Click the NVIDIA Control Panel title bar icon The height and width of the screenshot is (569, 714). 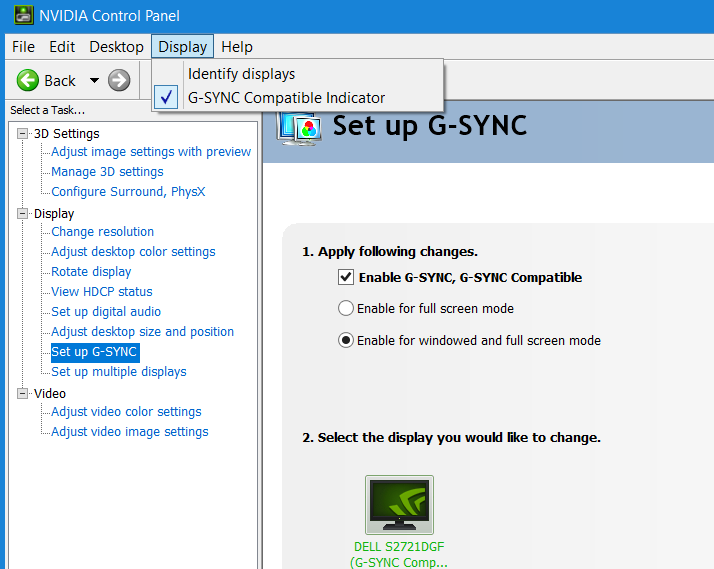24,15
